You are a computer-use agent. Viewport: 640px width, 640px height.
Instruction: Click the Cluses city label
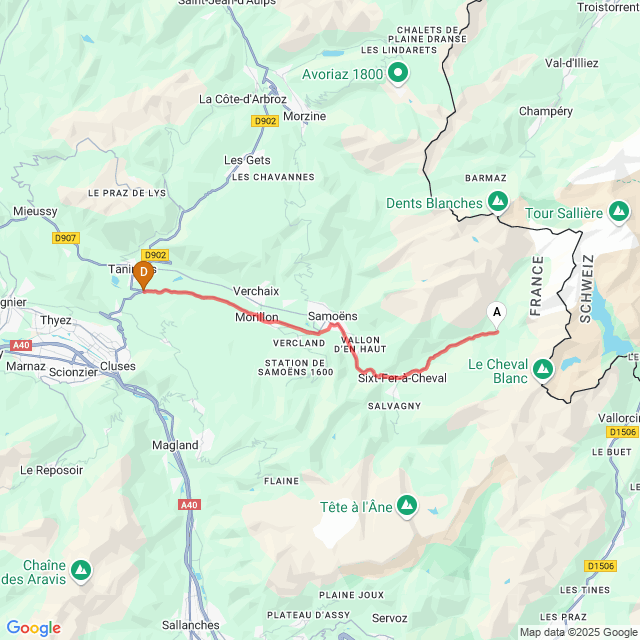(118, 366)
